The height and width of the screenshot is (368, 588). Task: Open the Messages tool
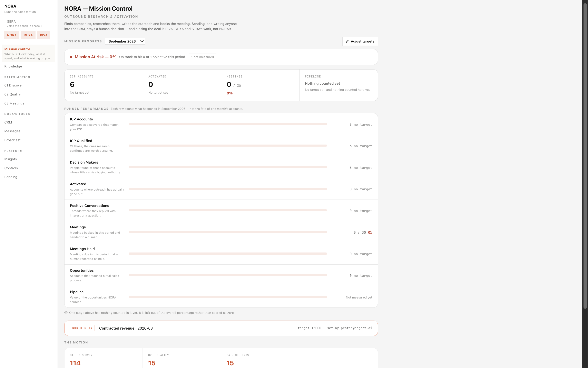click(12, 131)
